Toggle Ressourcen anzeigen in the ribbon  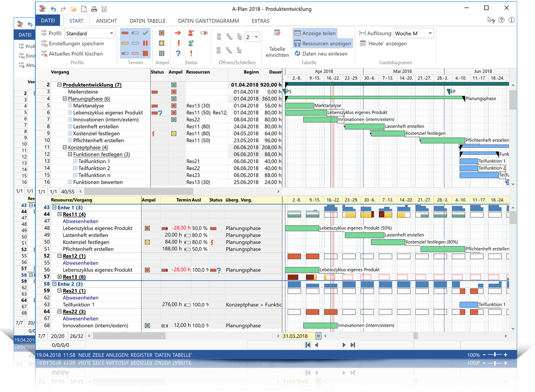[x=322, y=43]
